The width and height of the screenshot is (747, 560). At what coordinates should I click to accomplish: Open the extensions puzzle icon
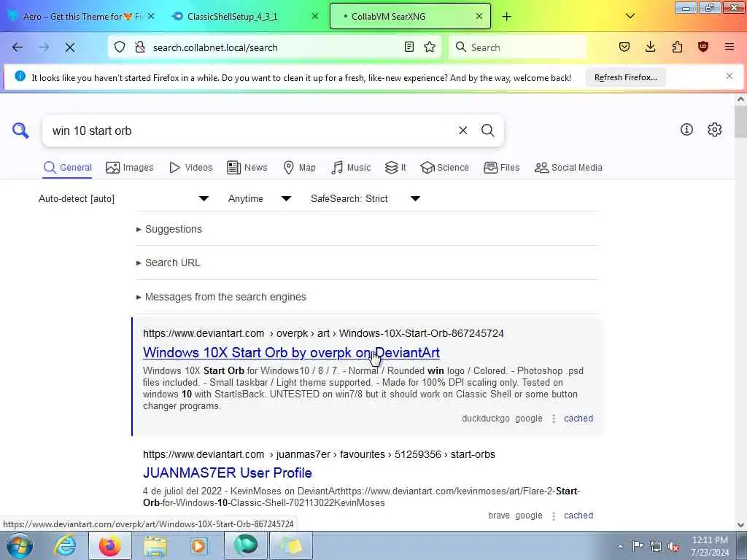click(x=677, y=47)
